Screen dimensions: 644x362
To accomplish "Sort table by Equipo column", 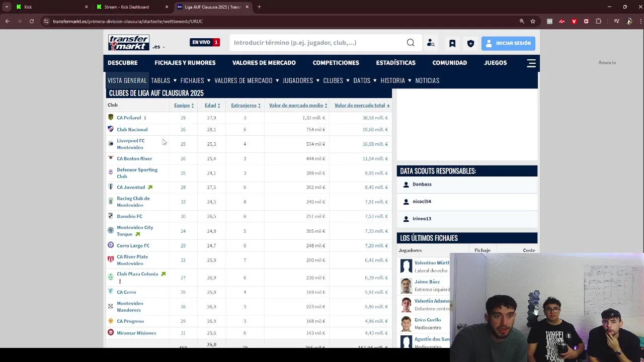I will click(x=184, y=106).
